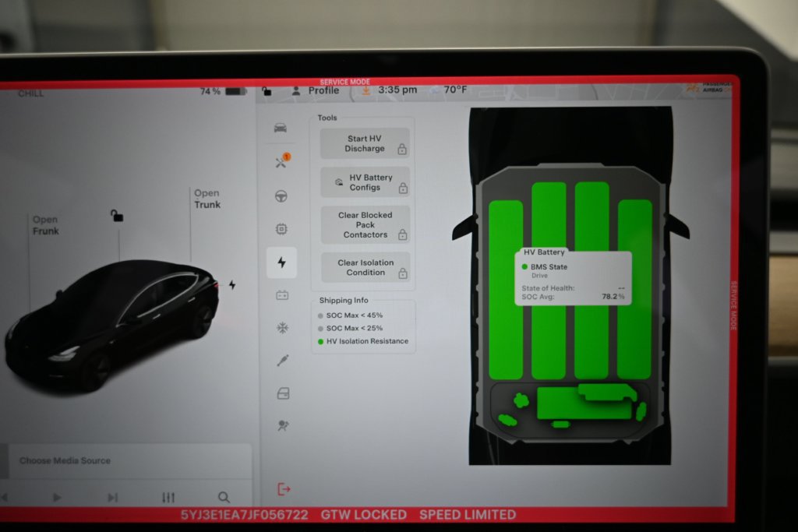The width and height of the screenshot is (798, 532).
Task: Tap the passenger airbag indicator
Action: [x=710, y=87]
